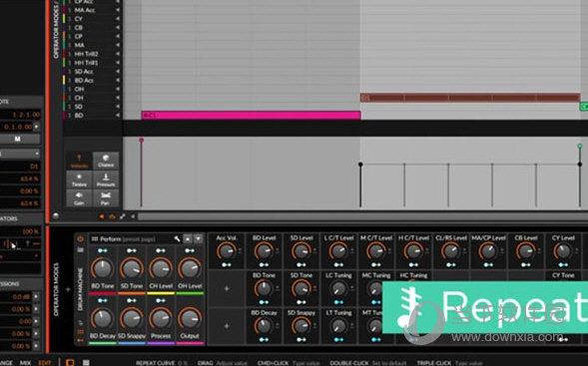Image resolution: width=588 pixels, height=366 pixels.
Task: Click the Acc. Vol. knob
Action: coord(227,251)
